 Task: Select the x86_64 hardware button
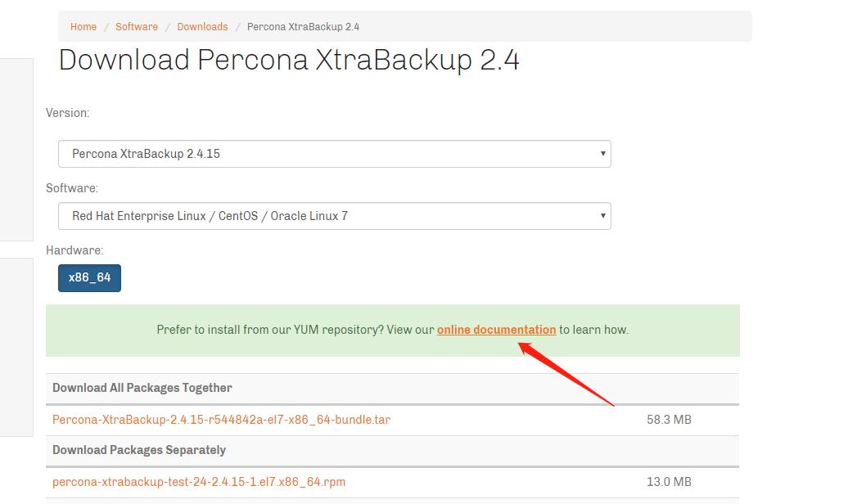89,277
